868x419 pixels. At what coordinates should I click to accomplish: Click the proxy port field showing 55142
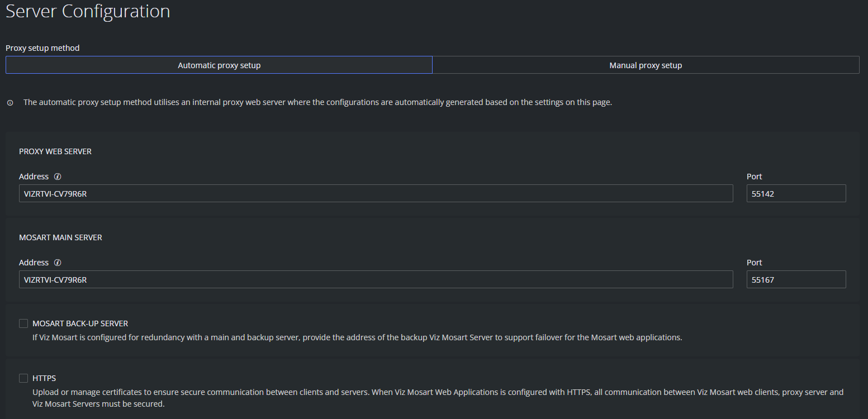[x=796, y=194]
